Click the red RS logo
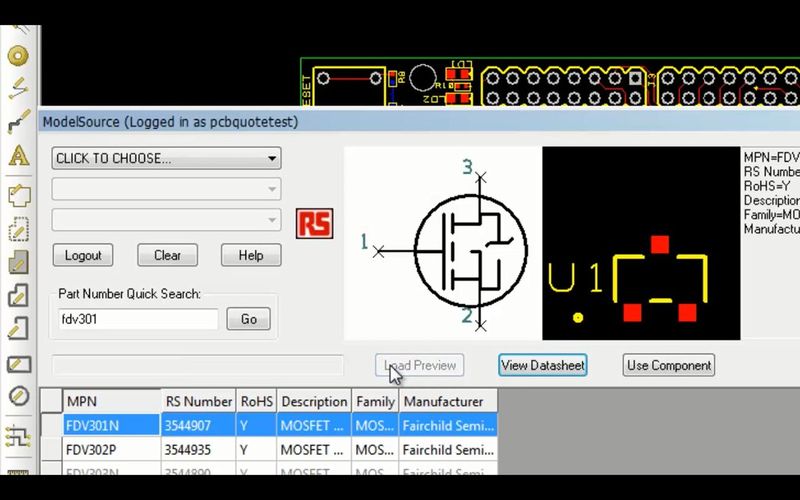 314,223
